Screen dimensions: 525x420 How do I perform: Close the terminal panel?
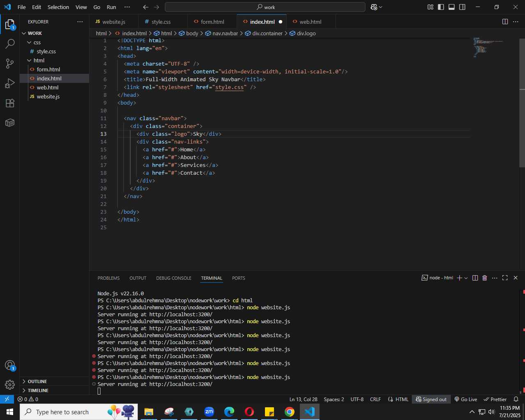tap(516, 278)
